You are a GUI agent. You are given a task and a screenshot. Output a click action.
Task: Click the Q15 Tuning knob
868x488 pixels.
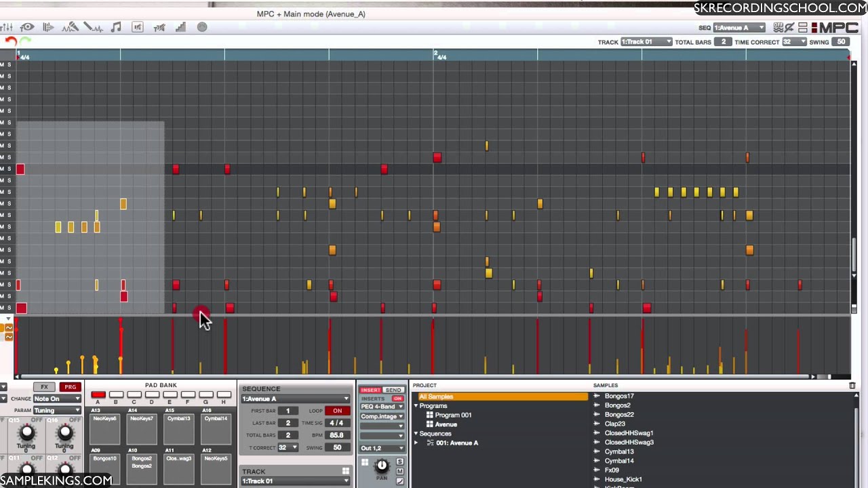(x=26, y=432)
